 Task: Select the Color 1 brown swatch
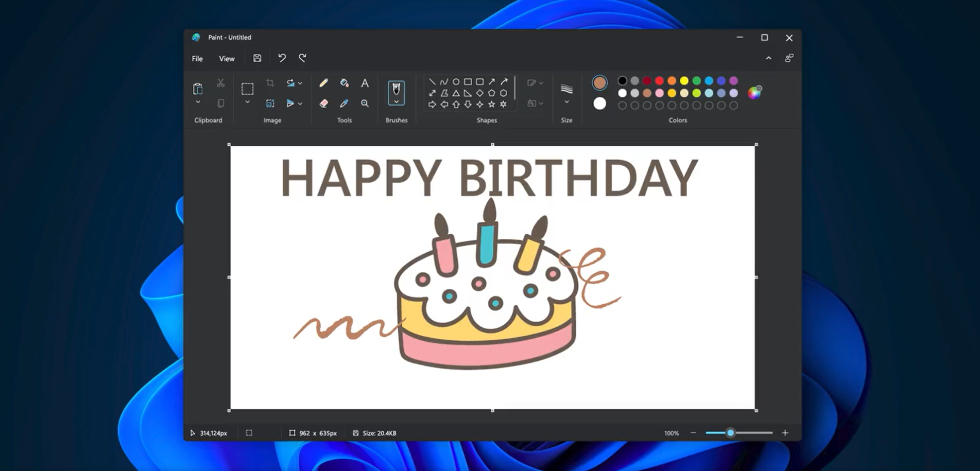pyautogui.click(x=599, y=82)
